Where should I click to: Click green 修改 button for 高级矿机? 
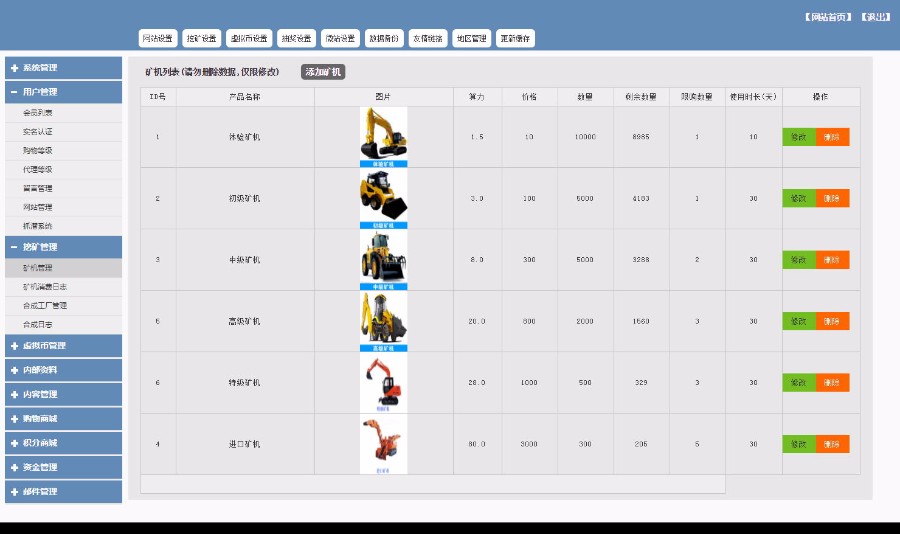point(799,321)
